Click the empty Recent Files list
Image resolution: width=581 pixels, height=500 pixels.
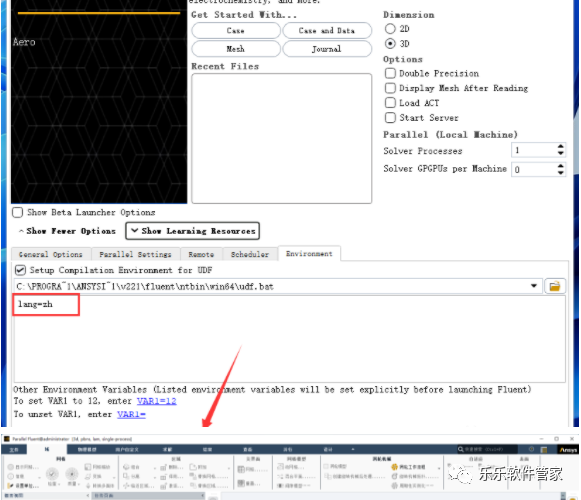[x=282, y=138]
